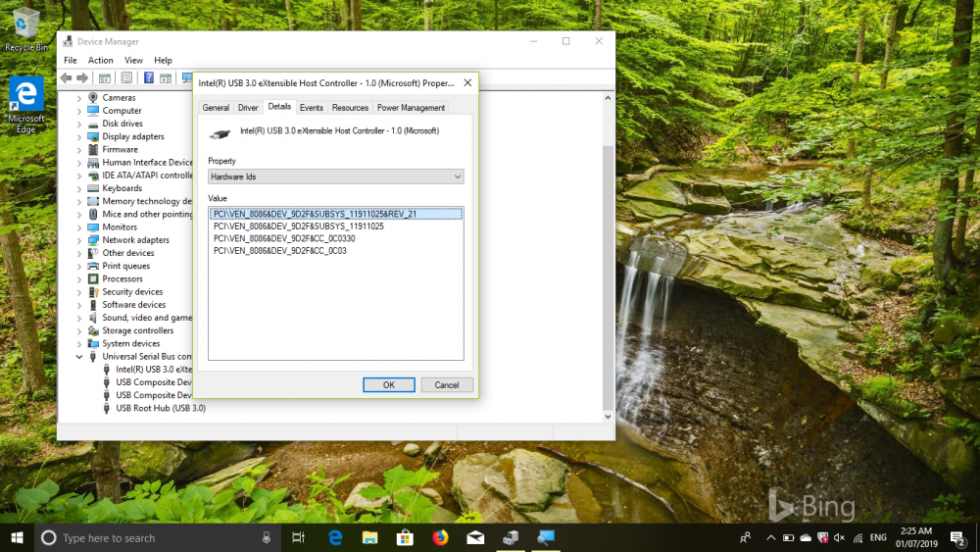The height and width of the screenshot is (552, 980).
Task: Open the Microsoft Edge desktop shortcut
Action: tap(25, 104)
